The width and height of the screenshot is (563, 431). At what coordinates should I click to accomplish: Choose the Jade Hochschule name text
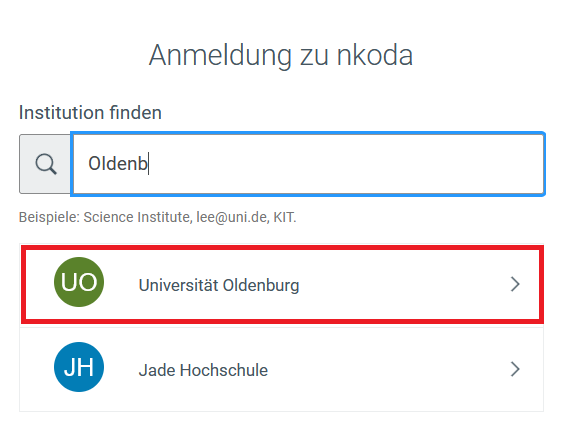(203, 370)
